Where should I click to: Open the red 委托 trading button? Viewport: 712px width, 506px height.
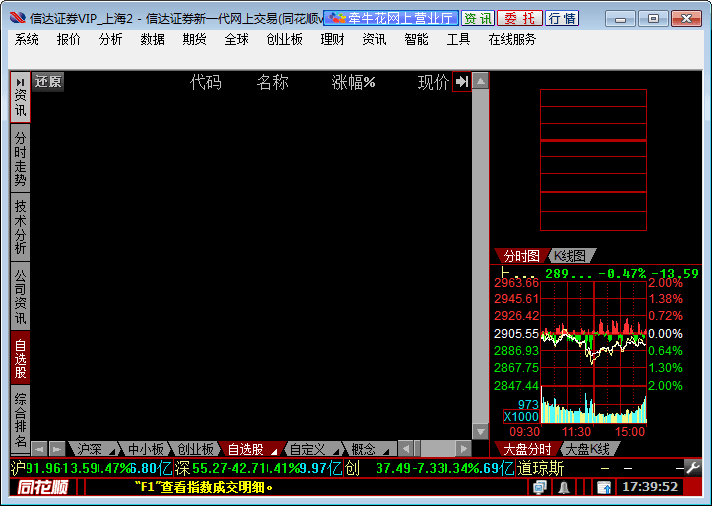(x=519, y=18)
